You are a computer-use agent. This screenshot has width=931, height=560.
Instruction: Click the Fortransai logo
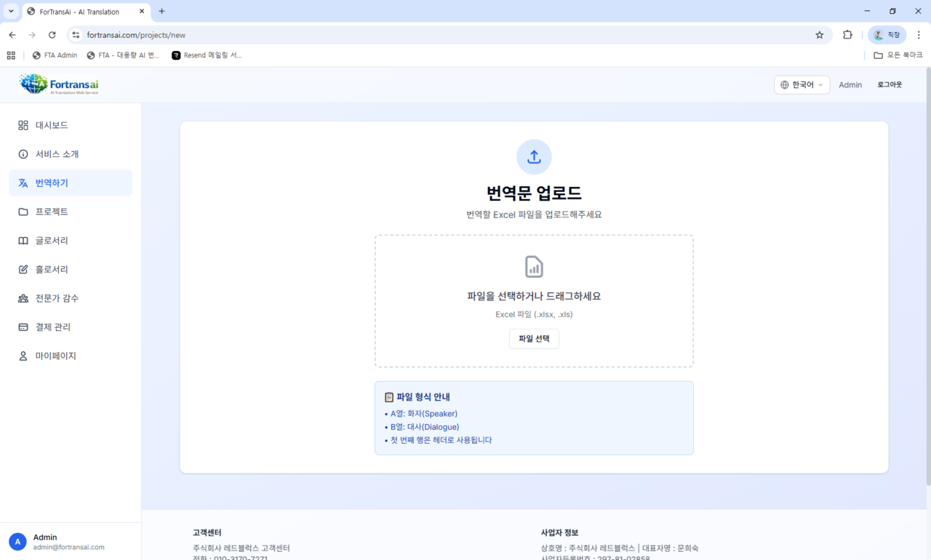click(x=59, y=84)
